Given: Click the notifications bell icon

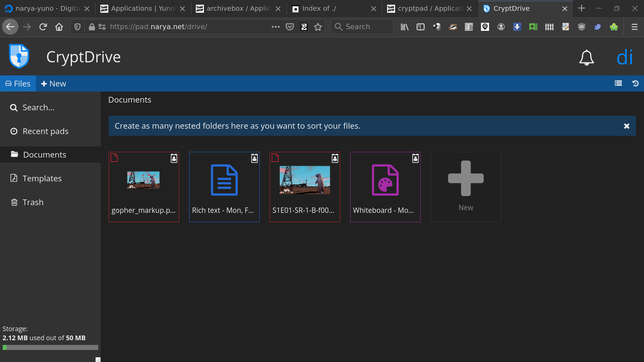Looking at the screenshot, I should (x=586, y=58).
